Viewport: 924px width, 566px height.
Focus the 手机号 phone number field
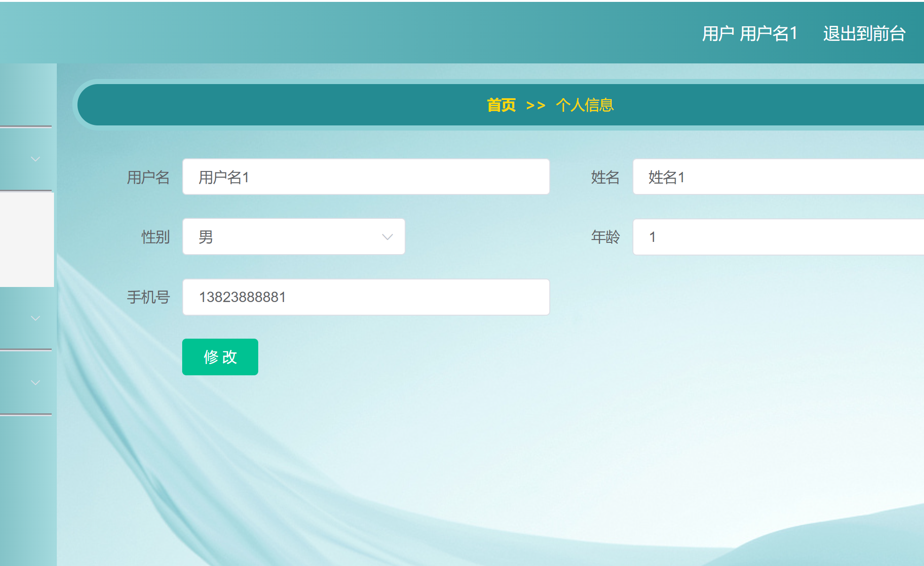[x=366, y=297]
